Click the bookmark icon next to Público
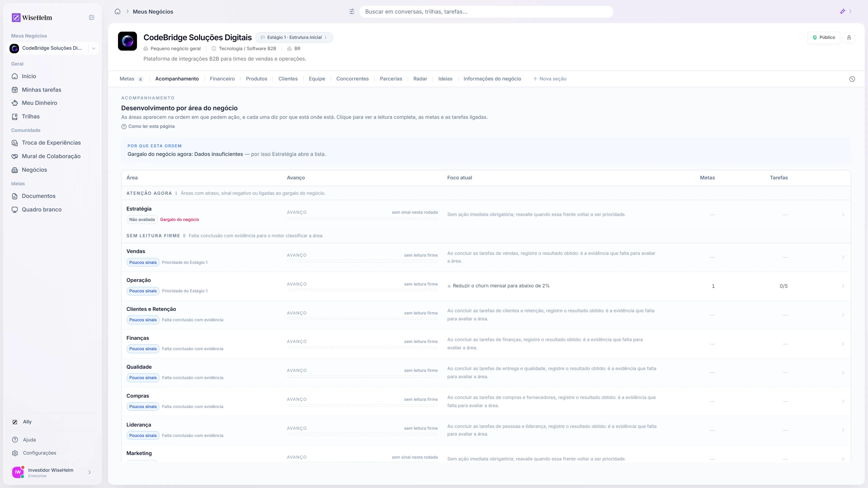Viewport: 868px width, 488px height. pyautogui.click(x=849, y=38)
